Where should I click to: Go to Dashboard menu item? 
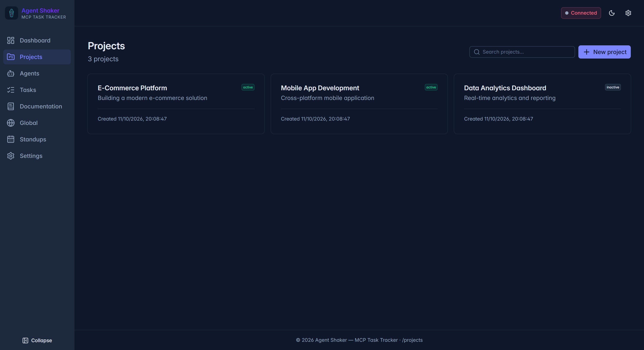click(37, 40)
